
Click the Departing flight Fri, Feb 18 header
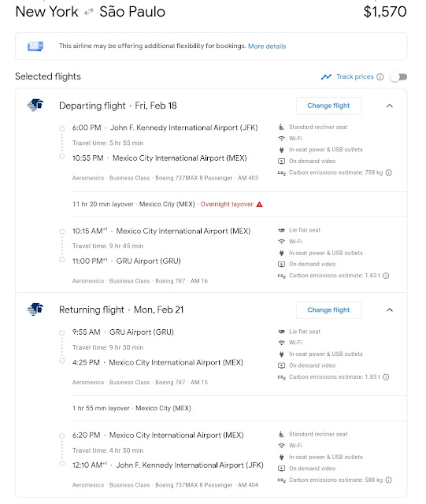coord(117,106)
